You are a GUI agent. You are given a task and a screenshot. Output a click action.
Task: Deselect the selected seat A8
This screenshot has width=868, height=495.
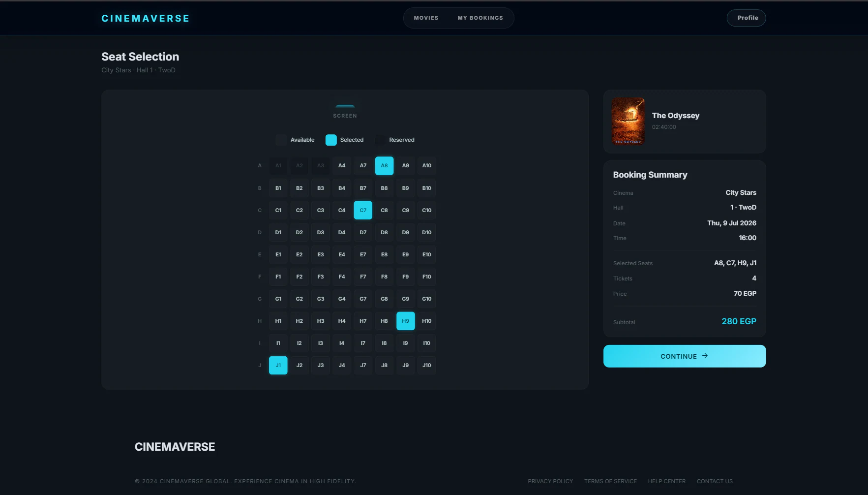[x=384, y=166]
